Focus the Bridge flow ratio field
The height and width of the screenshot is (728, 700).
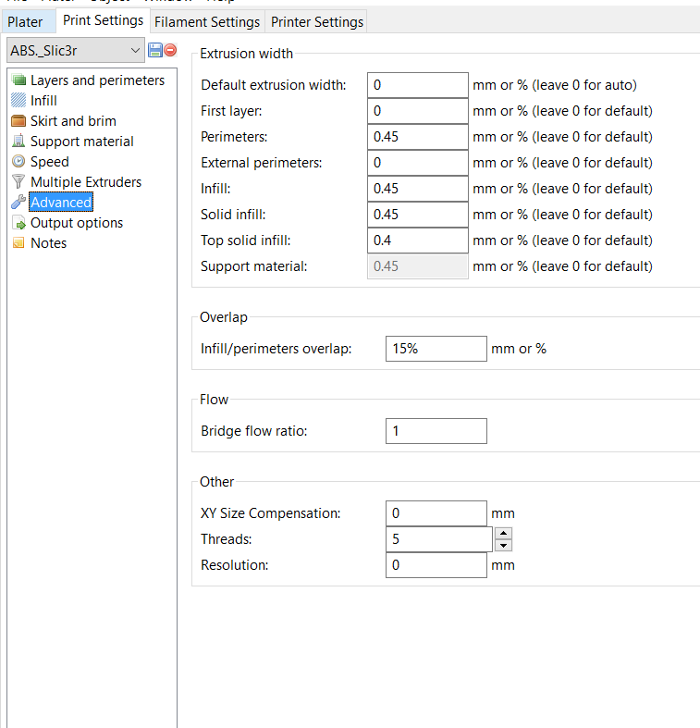[436, 431]
